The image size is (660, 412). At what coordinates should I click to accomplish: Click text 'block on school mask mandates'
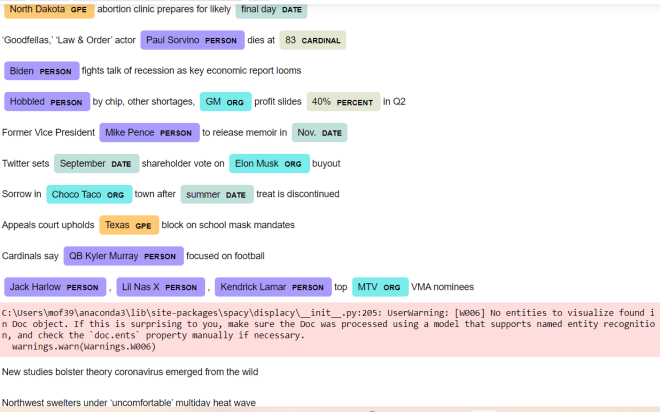tap(228, 225)
